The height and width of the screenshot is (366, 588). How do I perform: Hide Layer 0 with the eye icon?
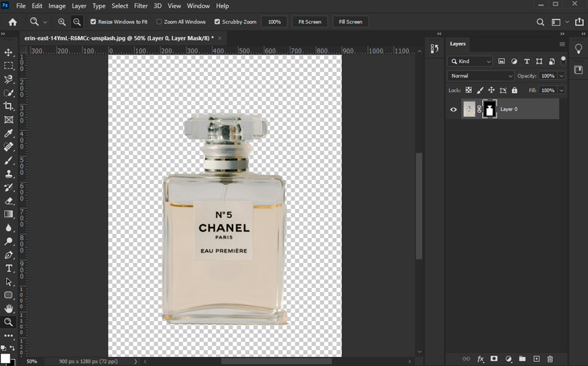453,109
